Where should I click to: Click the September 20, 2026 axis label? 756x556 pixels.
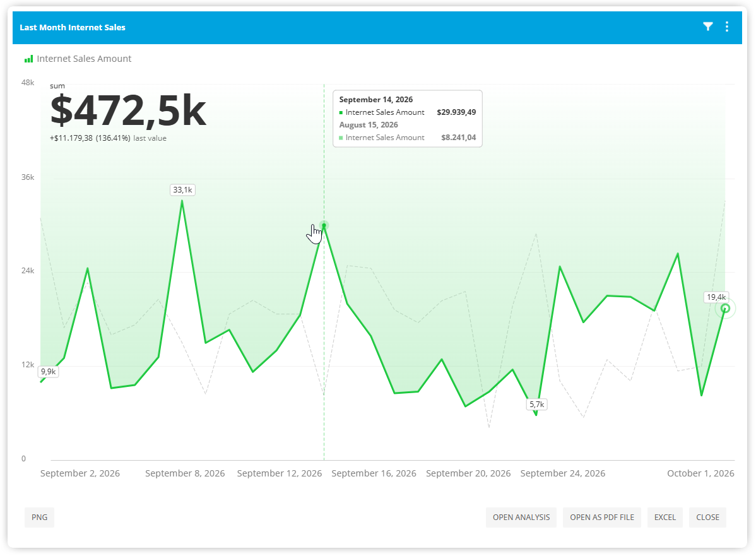tap(469, 473)
